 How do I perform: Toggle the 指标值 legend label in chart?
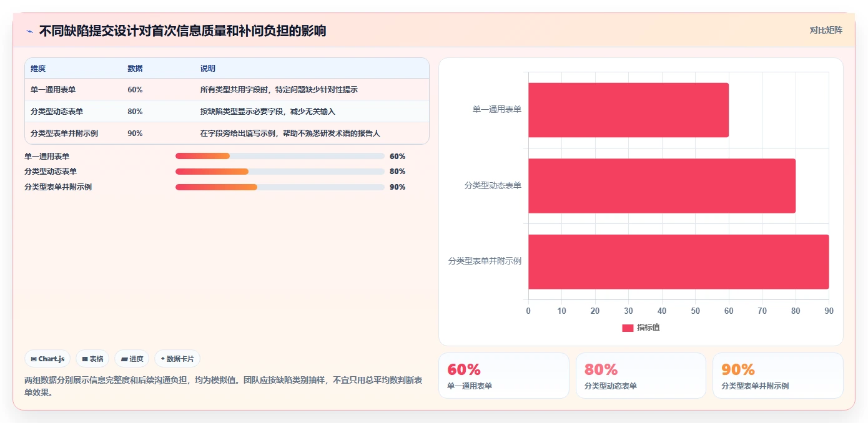pyautogui.click(x=648, y=328)
